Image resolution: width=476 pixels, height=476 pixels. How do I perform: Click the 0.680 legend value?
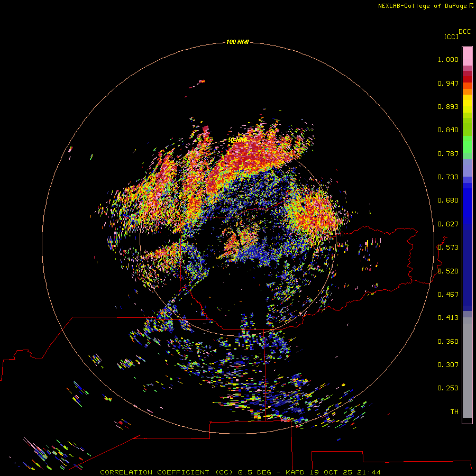click(448, 200)
